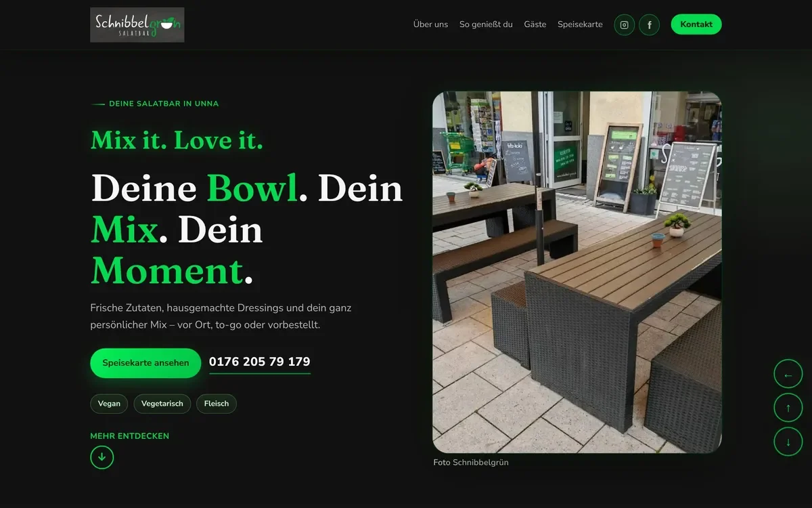Click the down arrow button at right edge
This screenshot has width=812, height=508.
click(788, 442)
